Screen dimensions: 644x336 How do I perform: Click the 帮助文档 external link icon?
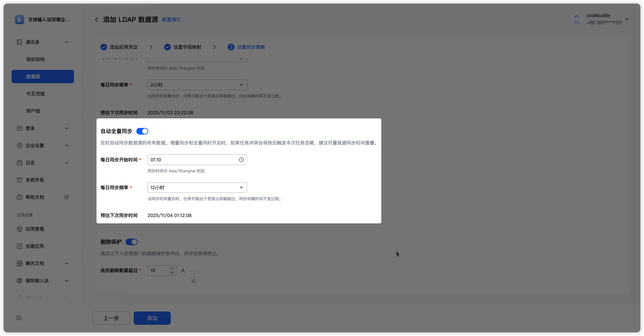click(x=66, y=197)
